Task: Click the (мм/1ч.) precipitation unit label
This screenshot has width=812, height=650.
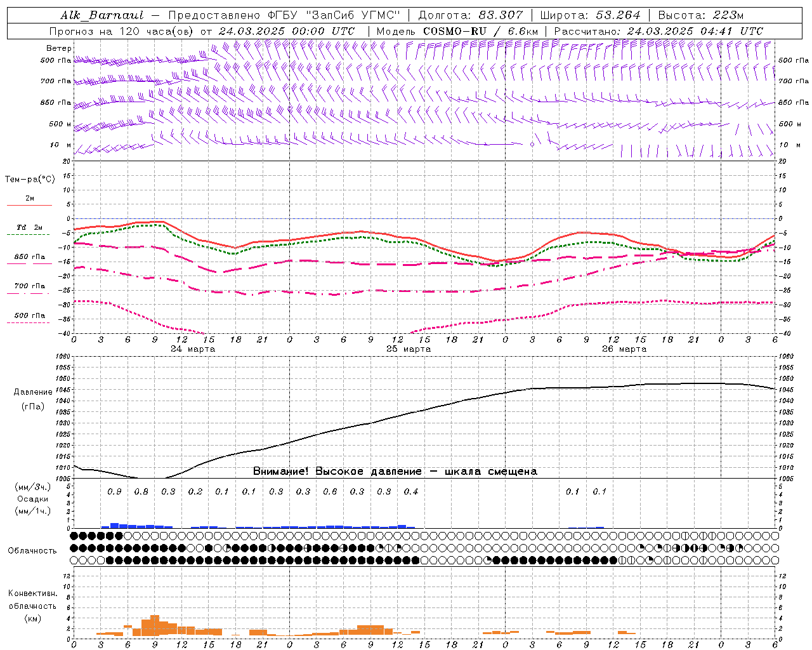Action: click(x=32, y=511)
